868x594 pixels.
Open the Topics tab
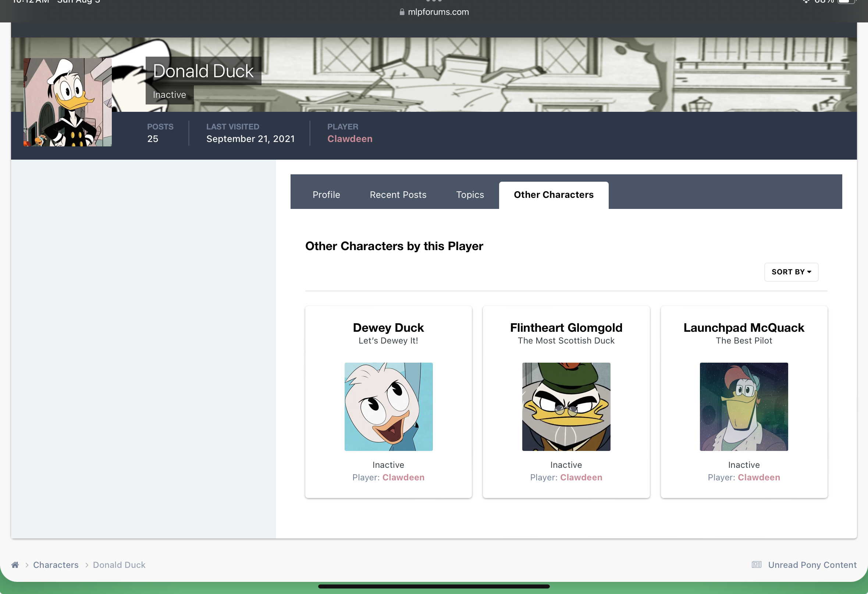[x=470, y=195]
